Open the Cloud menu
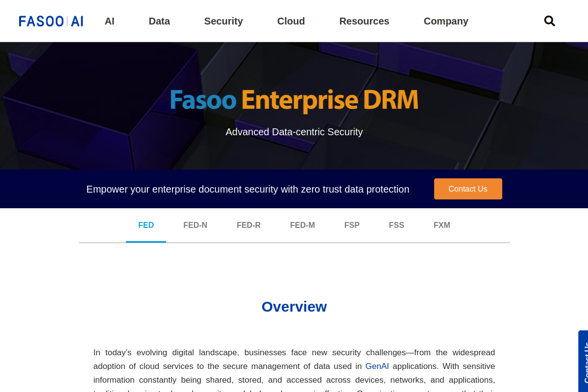The width and height of the screenshot is (588, 392). click(291, 21)
